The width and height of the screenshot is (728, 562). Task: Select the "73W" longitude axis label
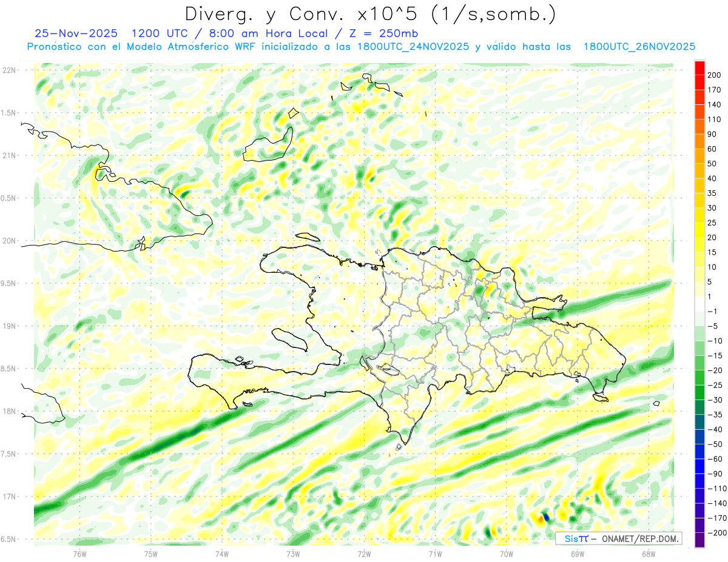(x=293, y=554)
